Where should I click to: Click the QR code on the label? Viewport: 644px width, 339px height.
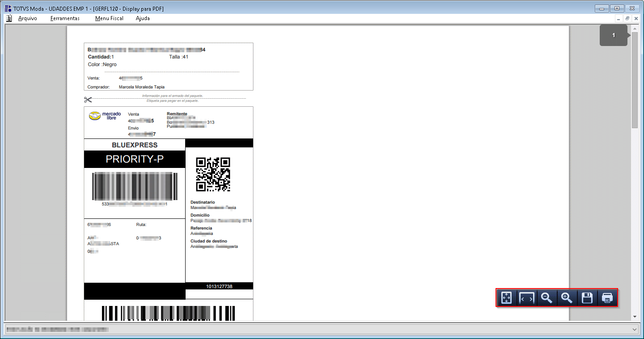click(x=213, y=175)
